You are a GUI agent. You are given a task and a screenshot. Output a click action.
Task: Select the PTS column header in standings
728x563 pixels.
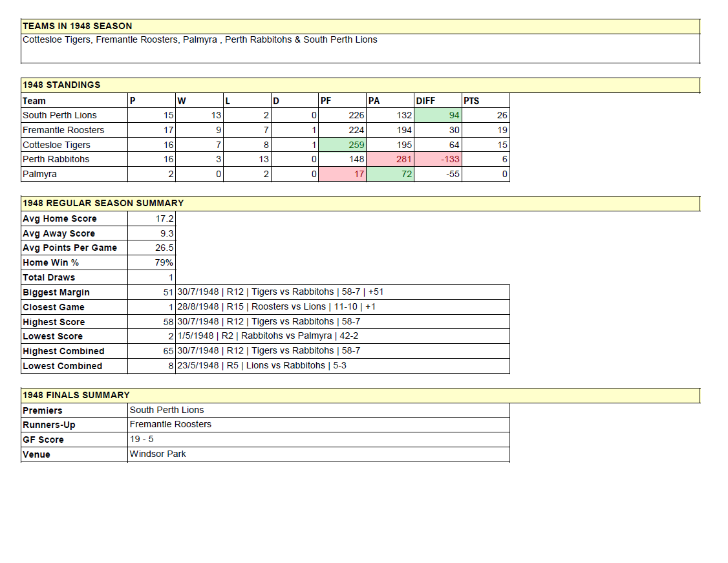[485, 101]
